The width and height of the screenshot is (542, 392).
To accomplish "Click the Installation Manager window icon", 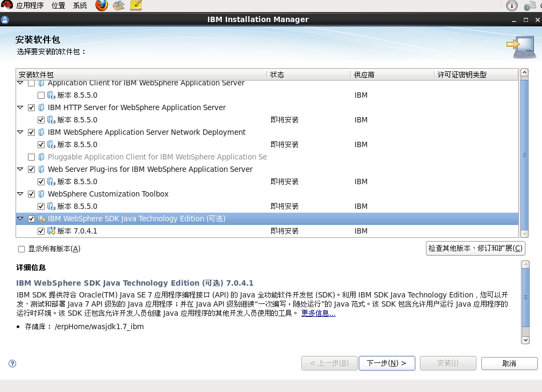I will pyautogui.click(x=5, y=20).
